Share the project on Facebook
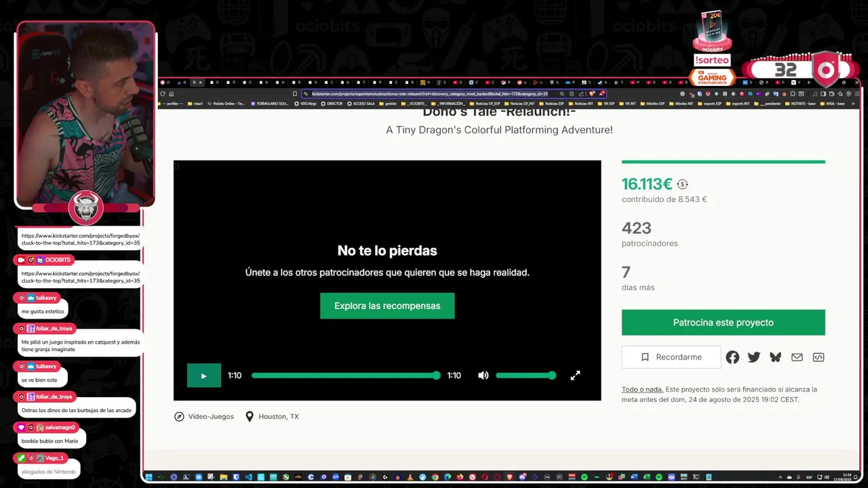Viewport: 868px width, 488px height. (732, 357)
